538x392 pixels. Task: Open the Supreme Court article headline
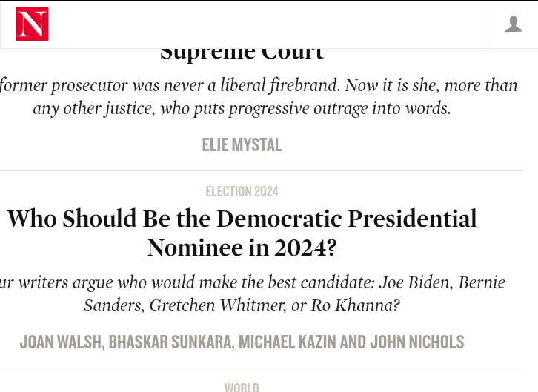click(x=242, y=53)
